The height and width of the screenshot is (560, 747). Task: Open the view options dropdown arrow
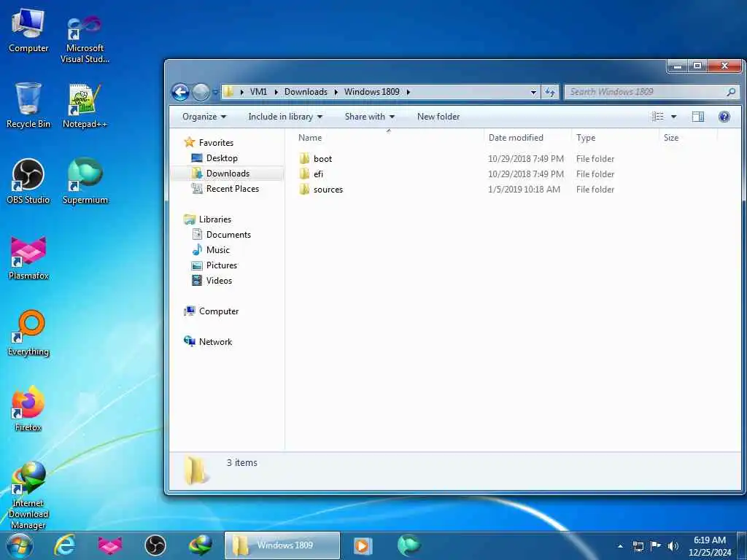point(673,117)
